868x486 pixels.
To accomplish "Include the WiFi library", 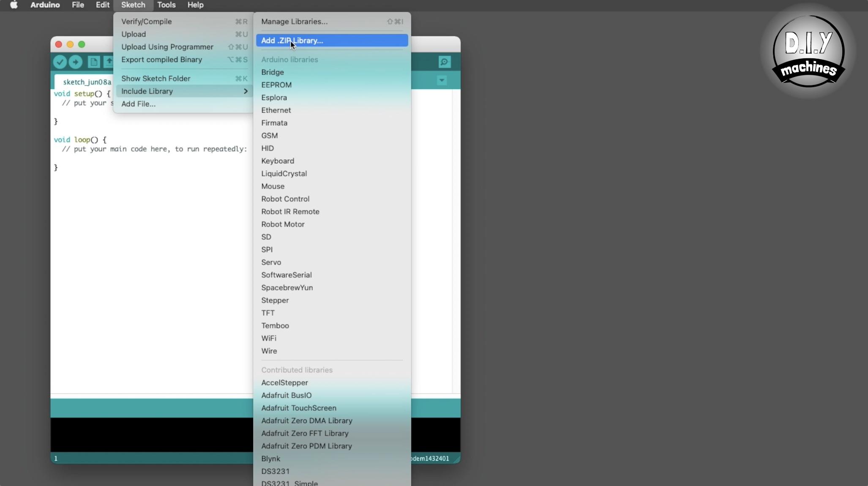I will point(332,339).
